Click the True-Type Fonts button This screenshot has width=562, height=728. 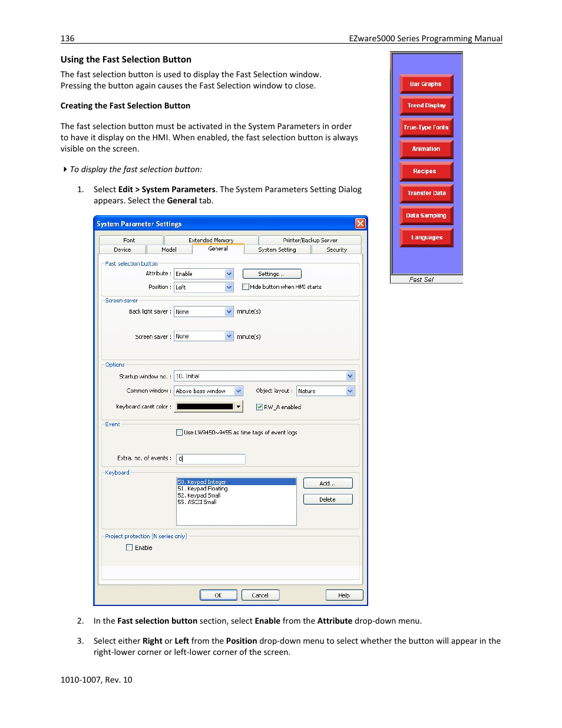[x=426, y=127]
